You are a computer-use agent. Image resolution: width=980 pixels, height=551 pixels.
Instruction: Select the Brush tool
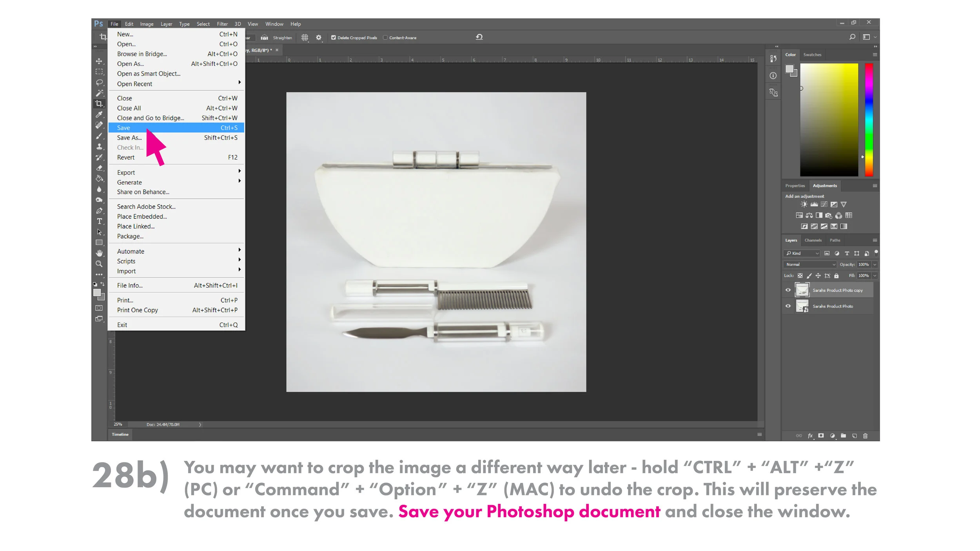tap(99, 136)
